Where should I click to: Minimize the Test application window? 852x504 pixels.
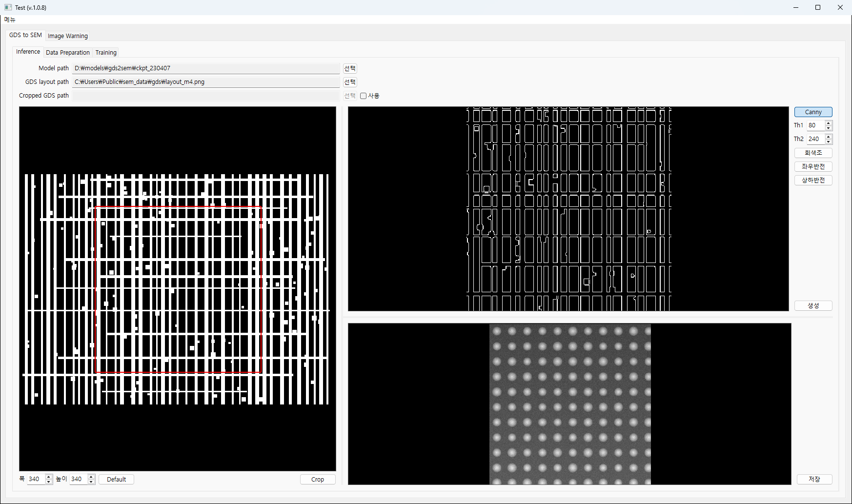[x=796, y=7]
